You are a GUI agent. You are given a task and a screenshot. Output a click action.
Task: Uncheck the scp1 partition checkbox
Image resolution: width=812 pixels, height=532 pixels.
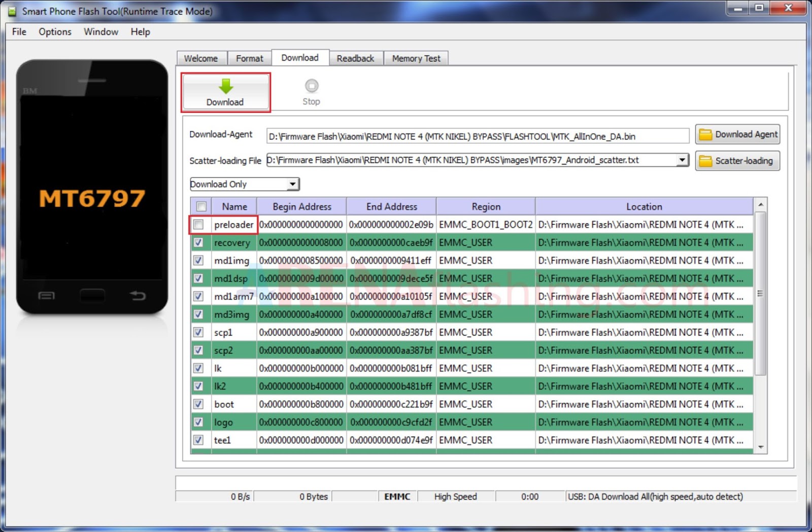click(198, 332)
